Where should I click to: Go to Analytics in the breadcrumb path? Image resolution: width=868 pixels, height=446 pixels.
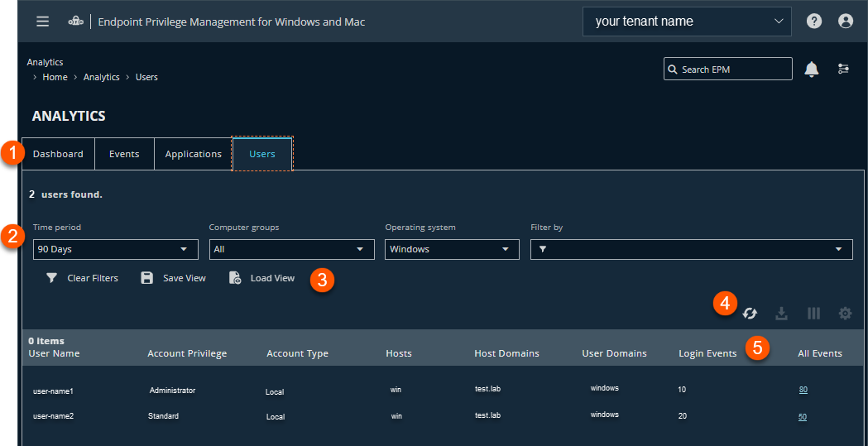pyautogui.click(x=101, y=77)
